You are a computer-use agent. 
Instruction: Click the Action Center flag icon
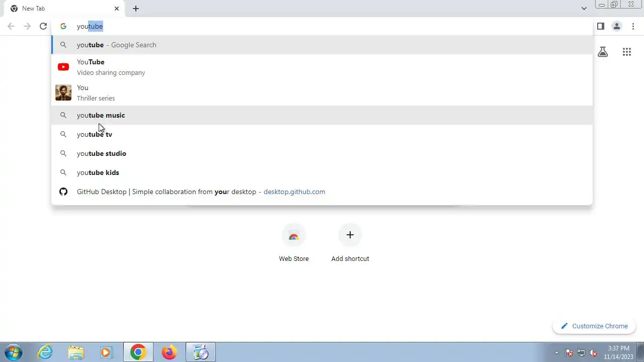pyautogui.click(x=569, y=352)
